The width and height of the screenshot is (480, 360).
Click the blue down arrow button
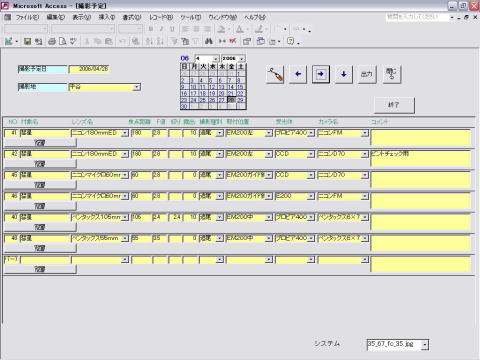point(344,74)
